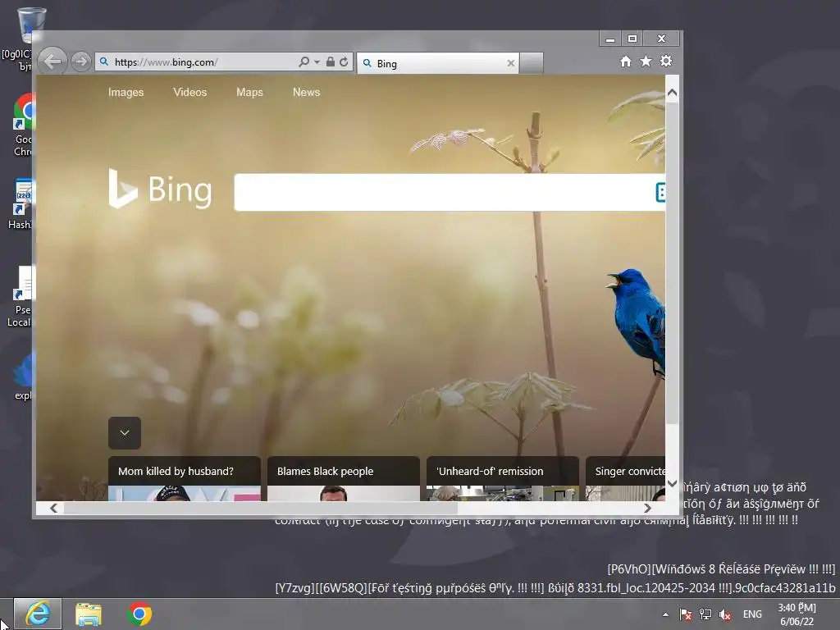Click the vertical scrollbar up arrow
This screenshot has width=840, height=630.
(x=673, y=93)
